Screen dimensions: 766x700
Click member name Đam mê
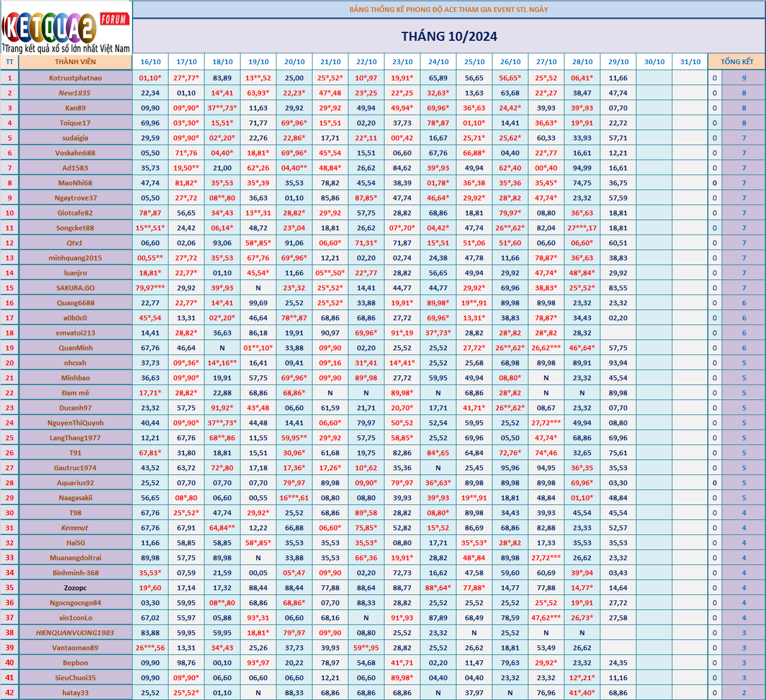(x=75, y=393)
